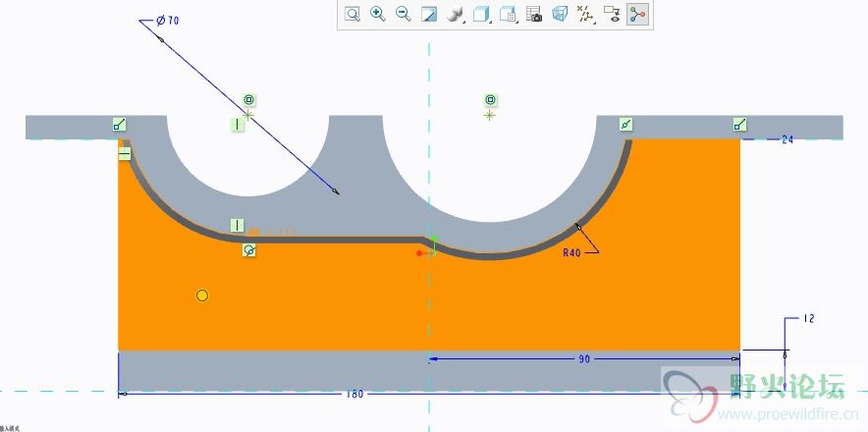Toggle the Annotation Display eye icon
This screenshot has width=868, height=432.
(612, 15)
